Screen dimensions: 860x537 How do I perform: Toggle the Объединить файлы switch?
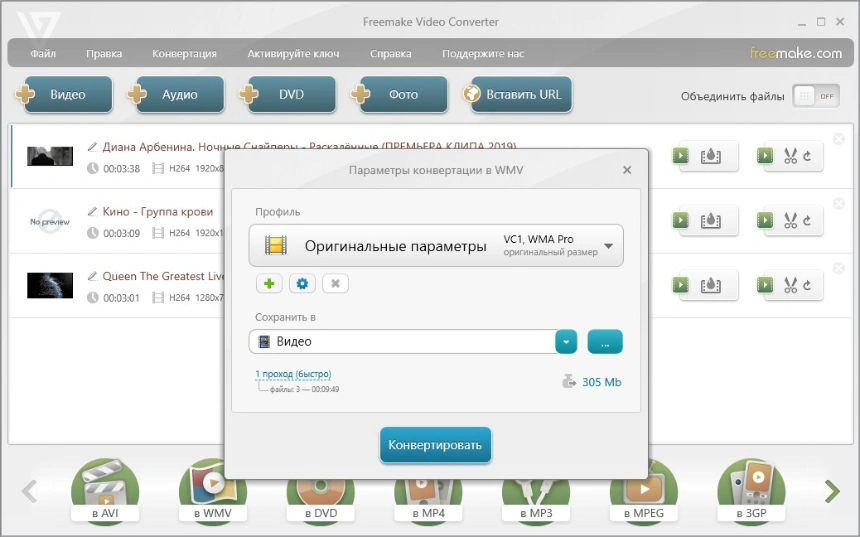pyautogui.click(x=816, y=97)
